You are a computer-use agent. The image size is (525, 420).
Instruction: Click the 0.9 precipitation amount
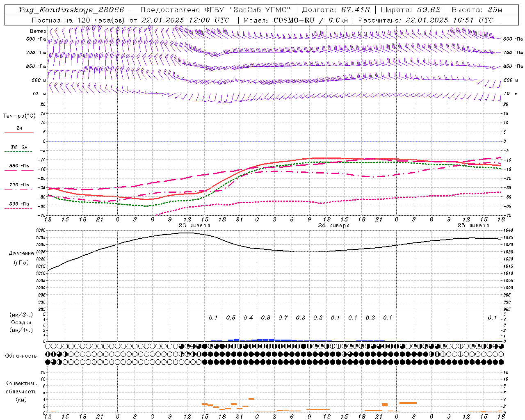[266, 317]
